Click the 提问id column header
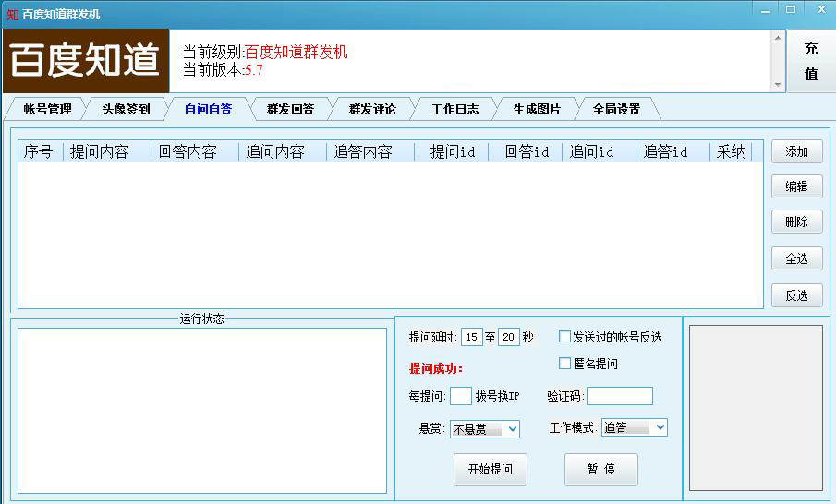The image size is (836, 504). 452,151
